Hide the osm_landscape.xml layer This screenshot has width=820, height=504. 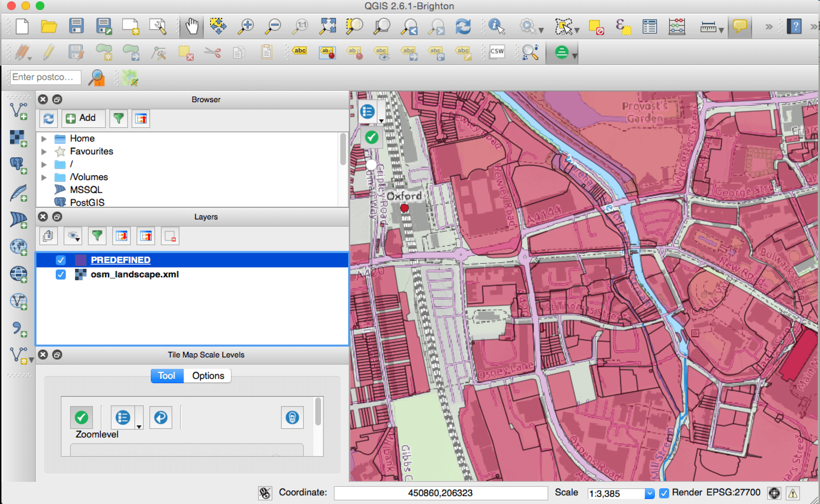[x=61, y=275]
